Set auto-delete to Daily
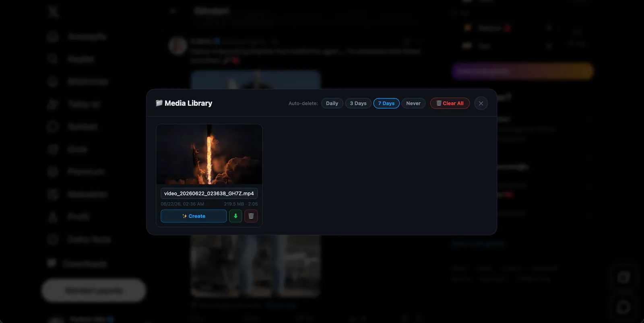Image resolution: width=644 pixels, height=323 pixels. pos(332,103)
